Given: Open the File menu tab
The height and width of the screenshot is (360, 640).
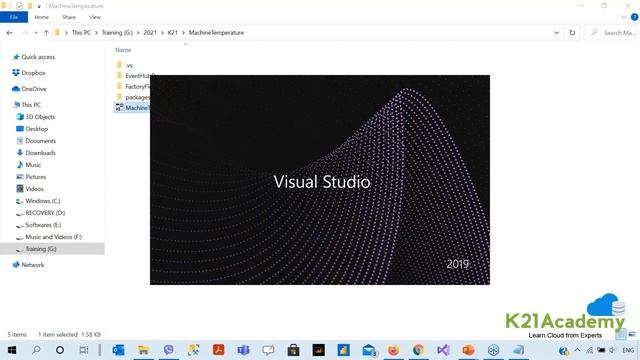Looking at the screenshot, I should point(14,17).
